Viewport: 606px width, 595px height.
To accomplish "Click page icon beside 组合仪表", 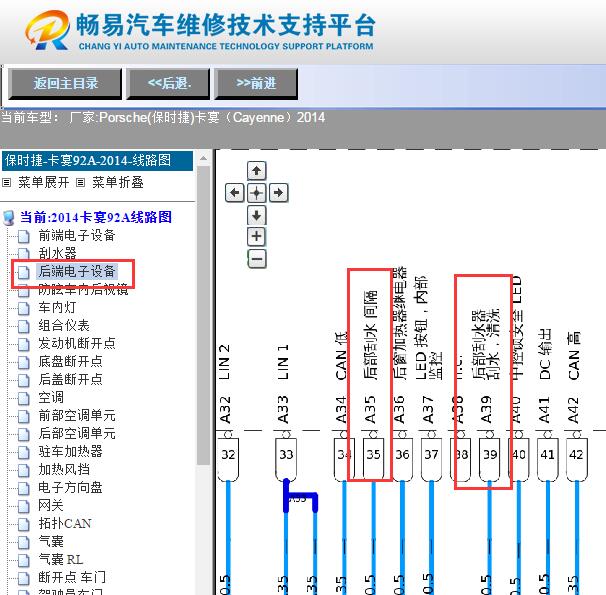I will pyautogui.click(x=24, y=326).
